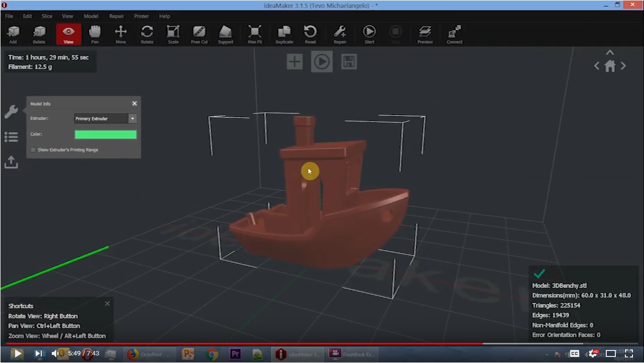Click the "5:49 / 7:43" video time display
Screen dimensions: 644x363
click(x=83, y=353)
